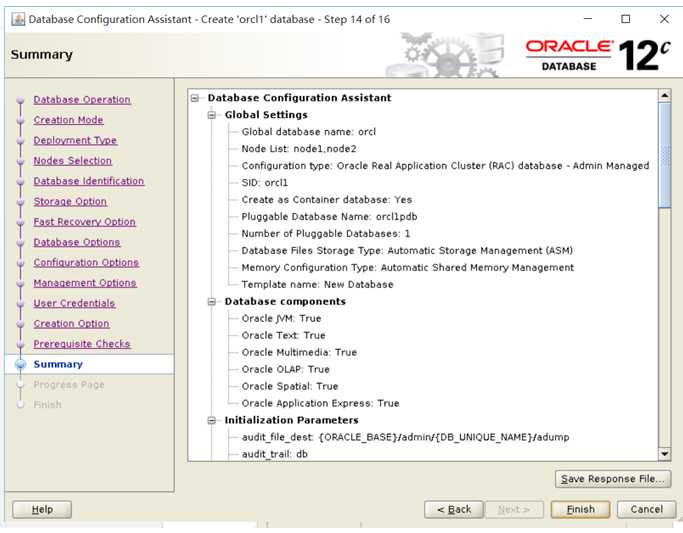This screenshot has width=683, height=533.
Task: Click the summary scrollbar up arrow
Action: click(664, 95)
